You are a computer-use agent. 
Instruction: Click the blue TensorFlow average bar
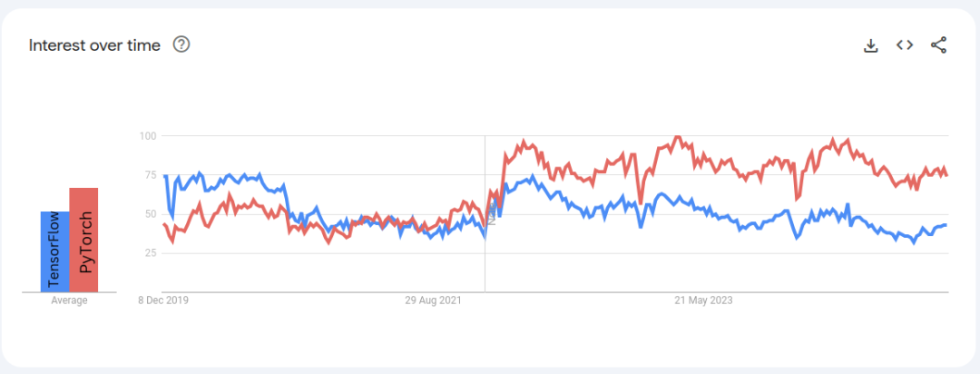click(x=54, y=251)
